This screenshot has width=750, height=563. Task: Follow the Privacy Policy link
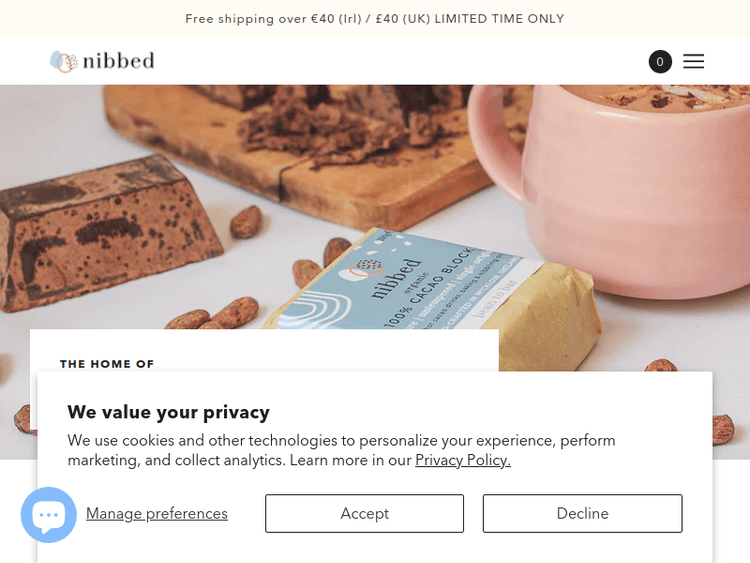[463, 460]
